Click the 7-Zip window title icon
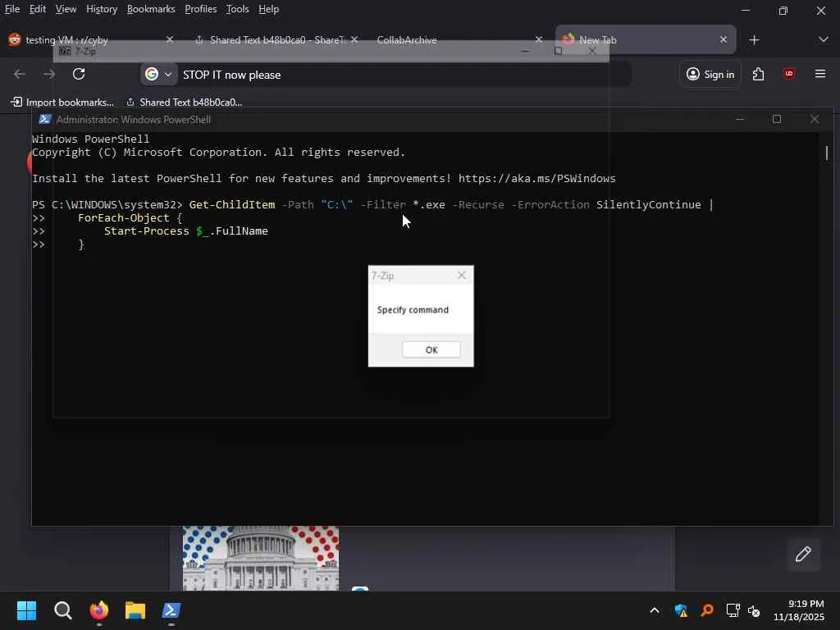The width and height of the screenshot is (840, 630). [65, 51]
